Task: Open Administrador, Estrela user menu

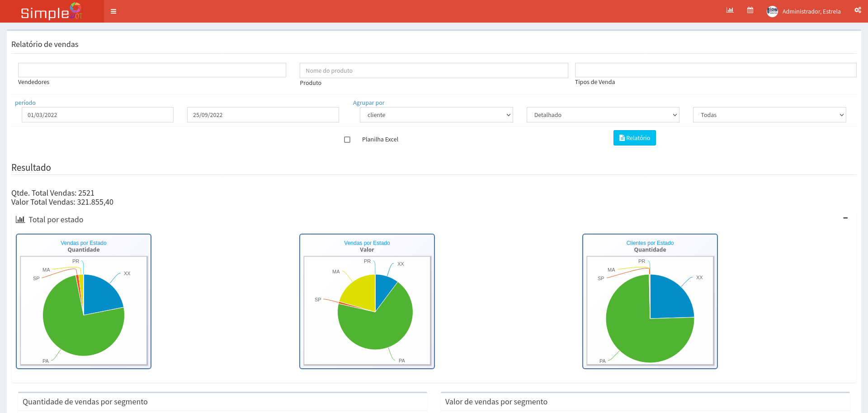Action: [811, 11]
